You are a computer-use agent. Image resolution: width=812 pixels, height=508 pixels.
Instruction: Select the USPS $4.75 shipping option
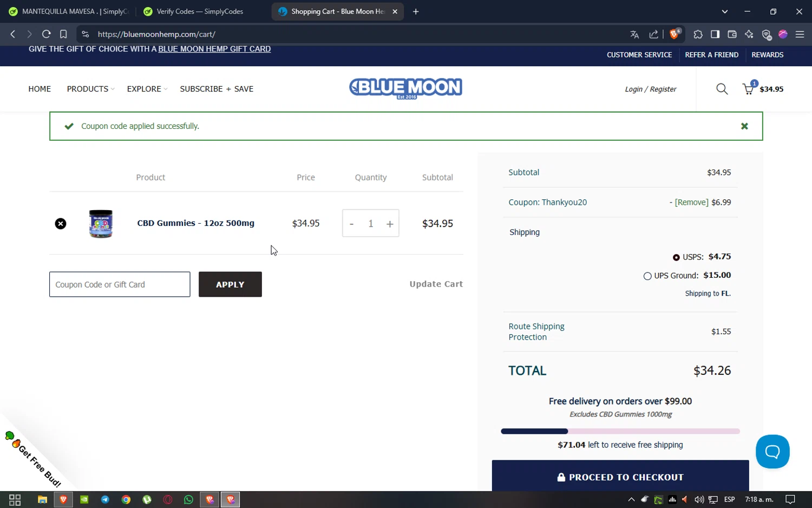pos(676,257)
